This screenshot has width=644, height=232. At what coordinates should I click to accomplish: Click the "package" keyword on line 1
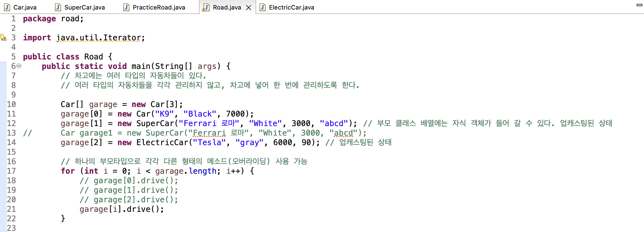(40, 19)
